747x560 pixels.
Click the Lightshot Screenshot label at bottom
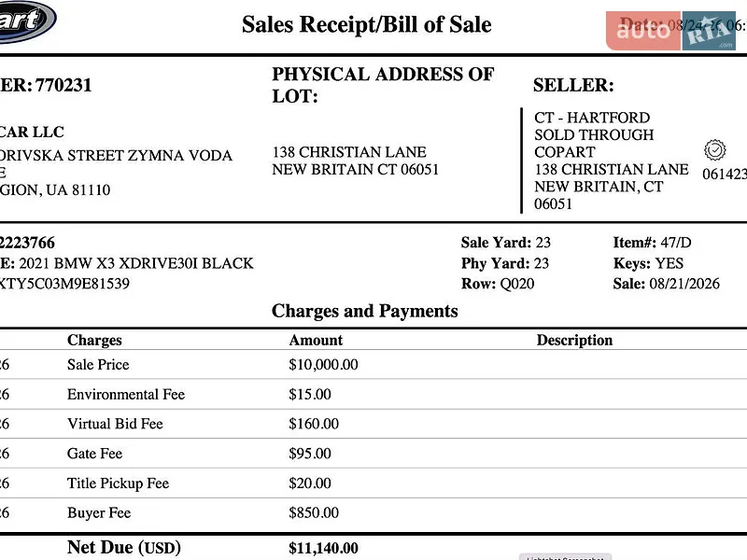pyautogui.click(x=565, y=557)
